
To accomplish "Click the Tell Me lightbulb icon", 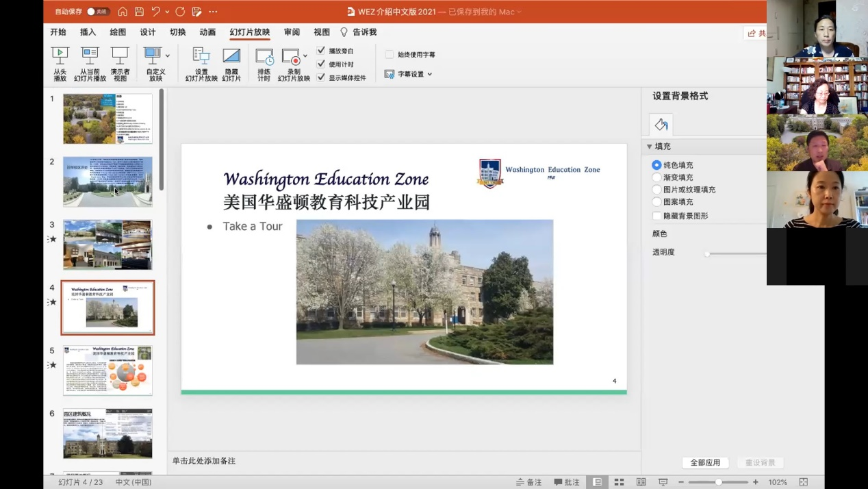I will tap(344, 32).
